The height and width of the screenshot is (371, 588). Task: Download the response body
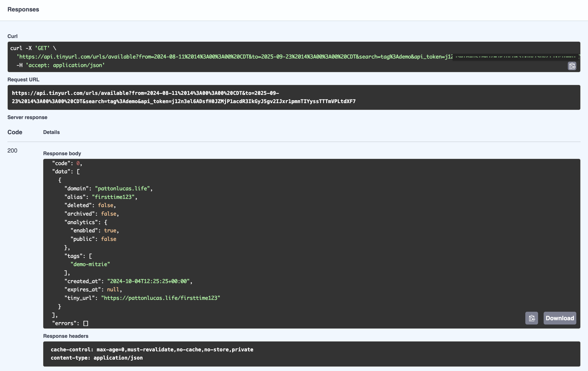click(560, 318)
